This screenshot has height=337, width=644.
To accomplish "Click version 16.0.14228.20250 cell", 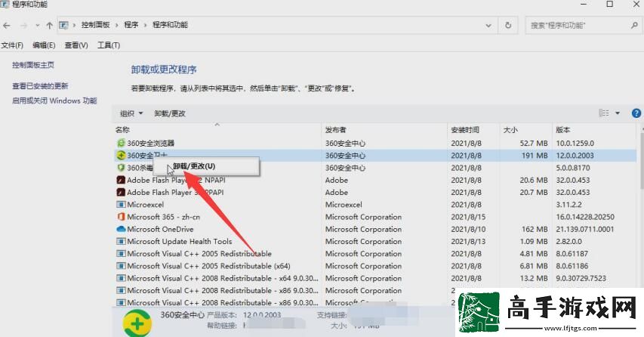I will point(585,217).
